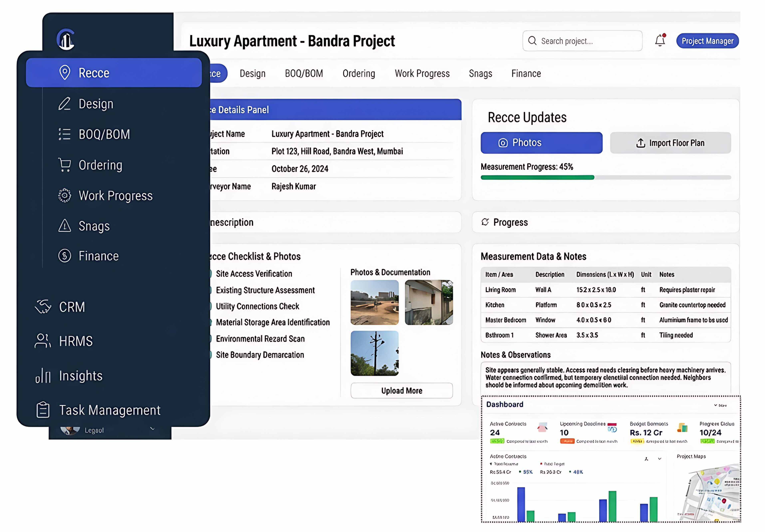Open the BOQ/BOM list icon

(x=64, y=134)
